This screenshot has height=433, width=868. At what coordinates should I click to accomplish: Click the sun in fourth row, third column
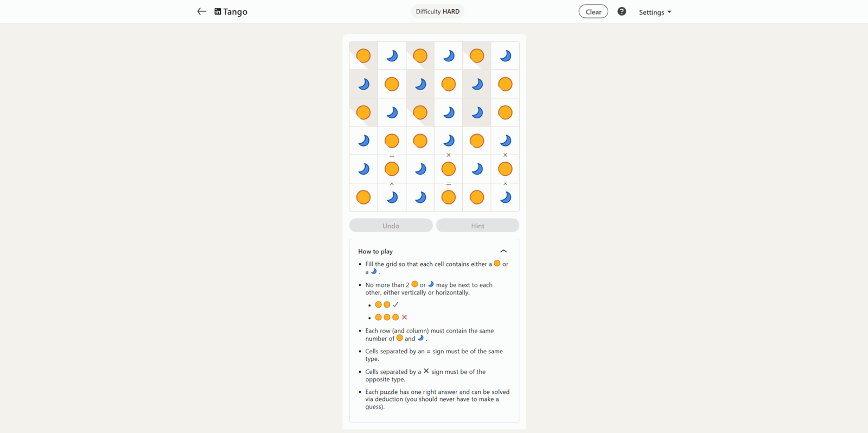420,141
